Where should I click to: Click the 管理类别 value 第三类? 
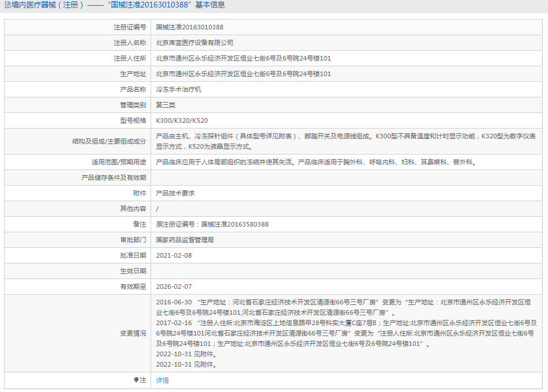[x=166, y=105]
